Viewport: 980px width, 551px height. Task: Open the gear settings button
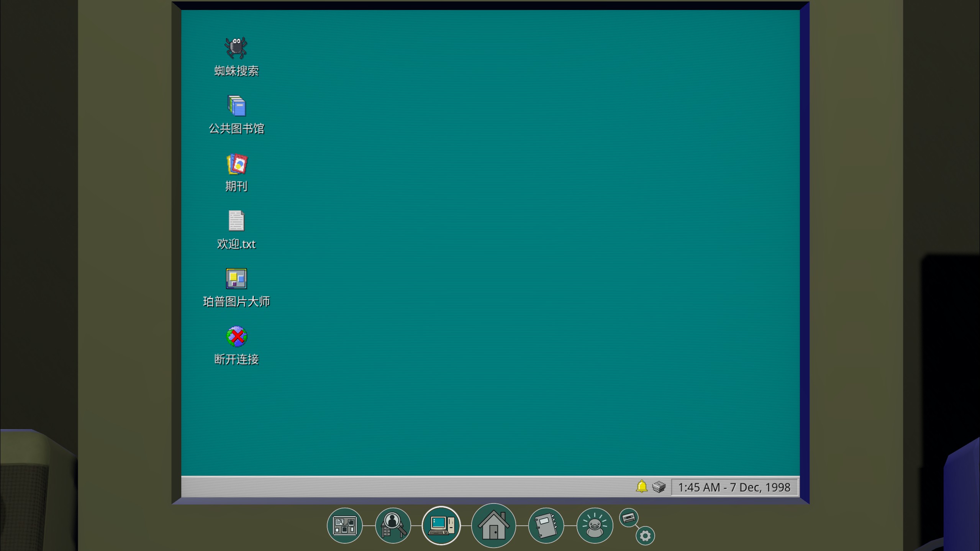[645, 536]
